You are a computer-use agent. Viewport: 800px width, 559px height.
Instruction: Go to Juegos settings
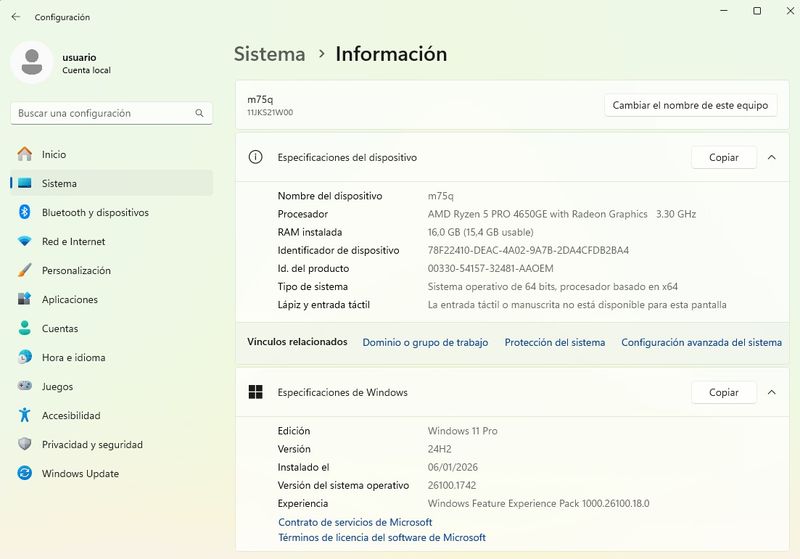point(112,386)
